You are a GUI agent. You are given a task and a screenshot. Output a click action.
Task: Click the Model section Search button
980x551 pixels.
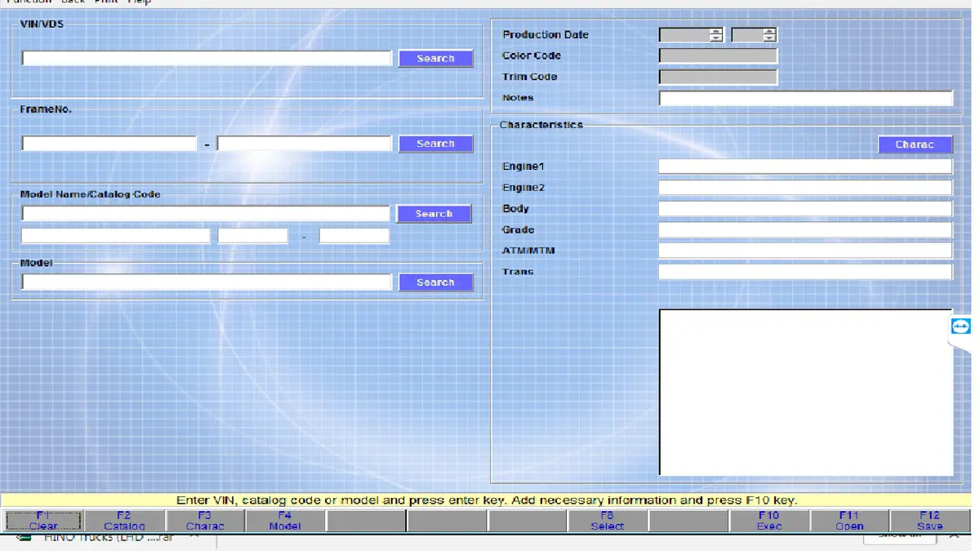(x=435, y=282)
